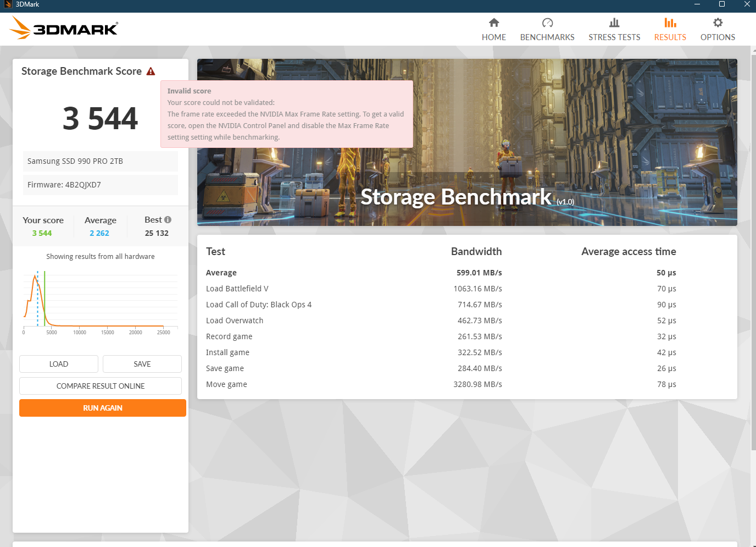Image resolution: width=756 pixels, height=547 pixels.
Task: Click the info icon next to Best
Action: 168,220
